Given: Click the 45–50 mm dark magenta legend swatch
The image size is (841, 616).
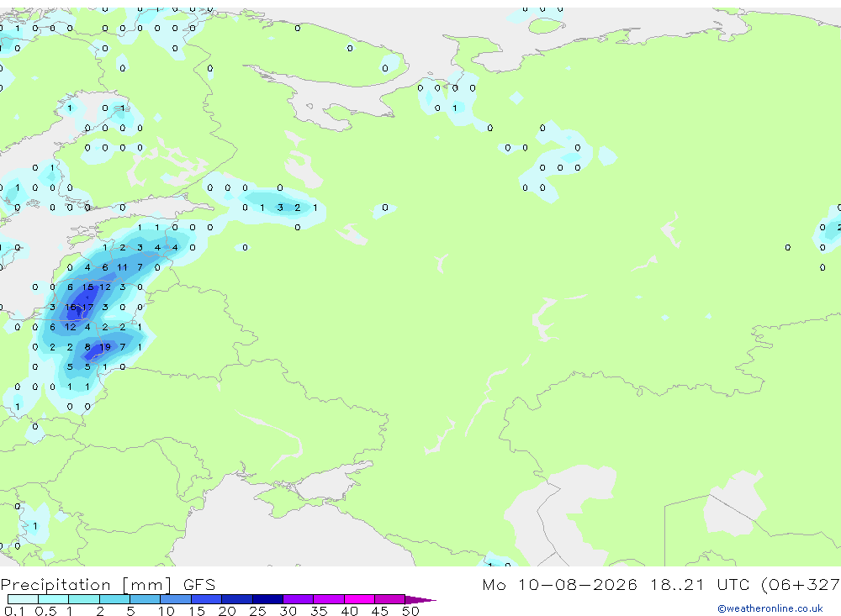Looking at the screenshot, I should click(390, 599).
